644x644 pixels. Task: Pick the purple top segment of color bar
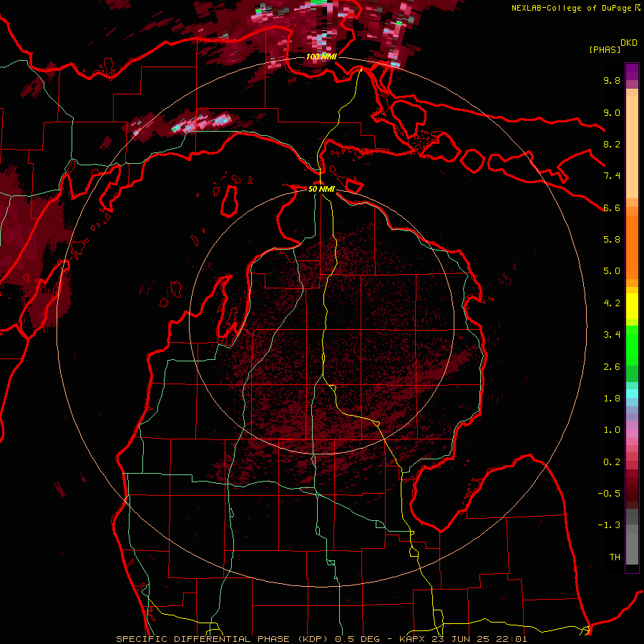632,72
